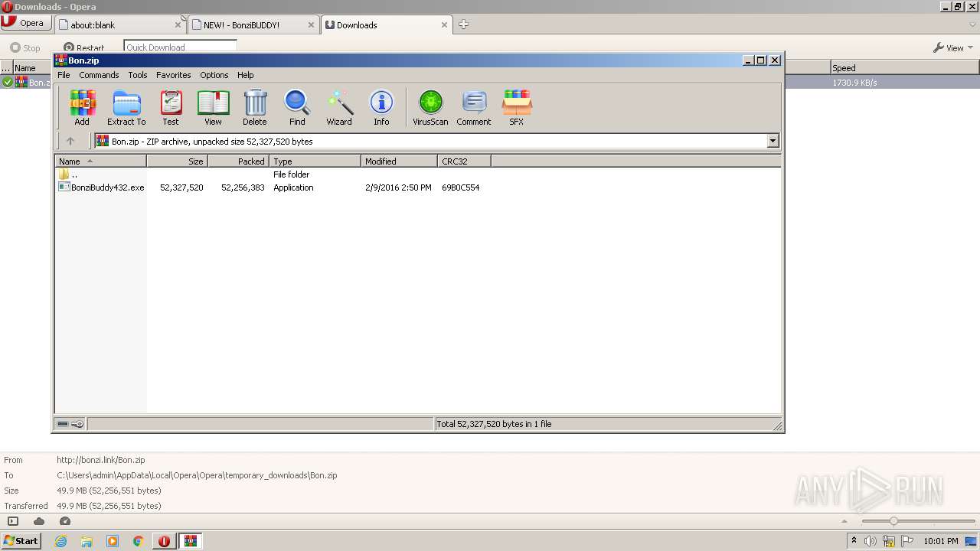Image resolution: width=980 pixels, height=551 pixels.
Task: Open the Options menu
Action: click(214, 75)
